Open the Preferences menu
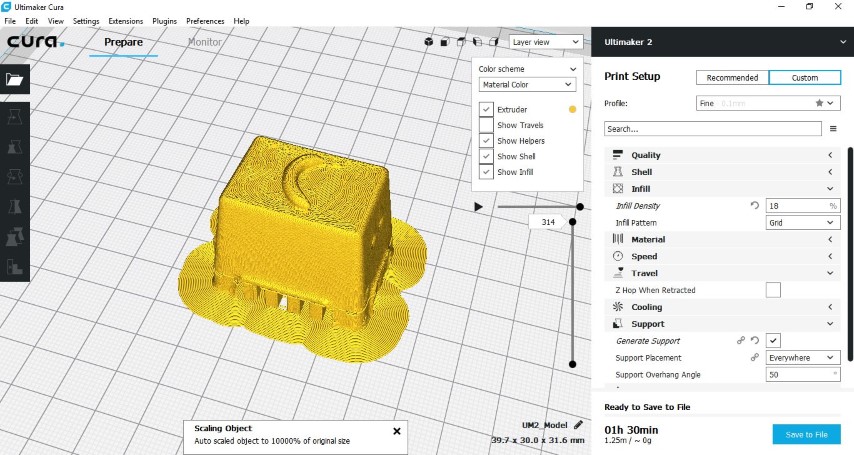 tap(205, 21)
